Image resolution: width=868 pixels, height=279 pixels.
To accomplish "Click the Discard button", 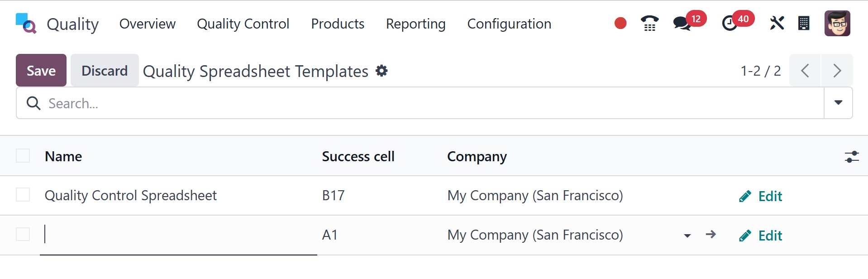I will point(105,70).
